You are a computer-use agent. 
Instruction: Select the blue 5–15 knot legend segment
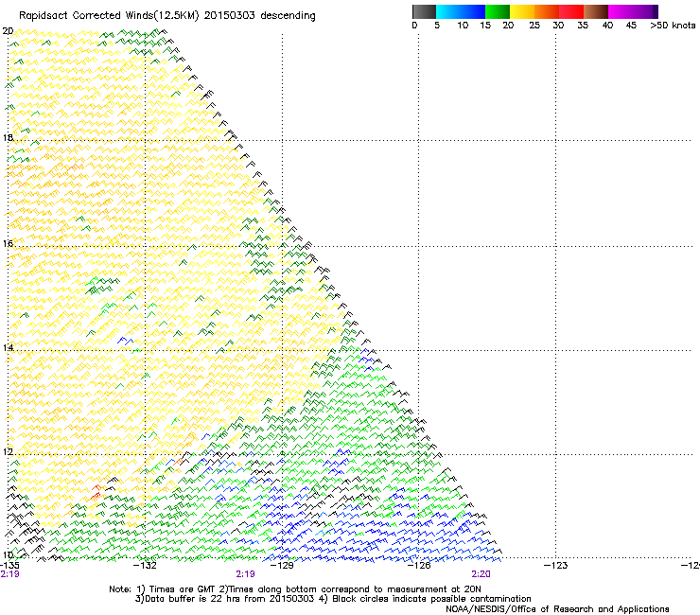tap(461, 11)
